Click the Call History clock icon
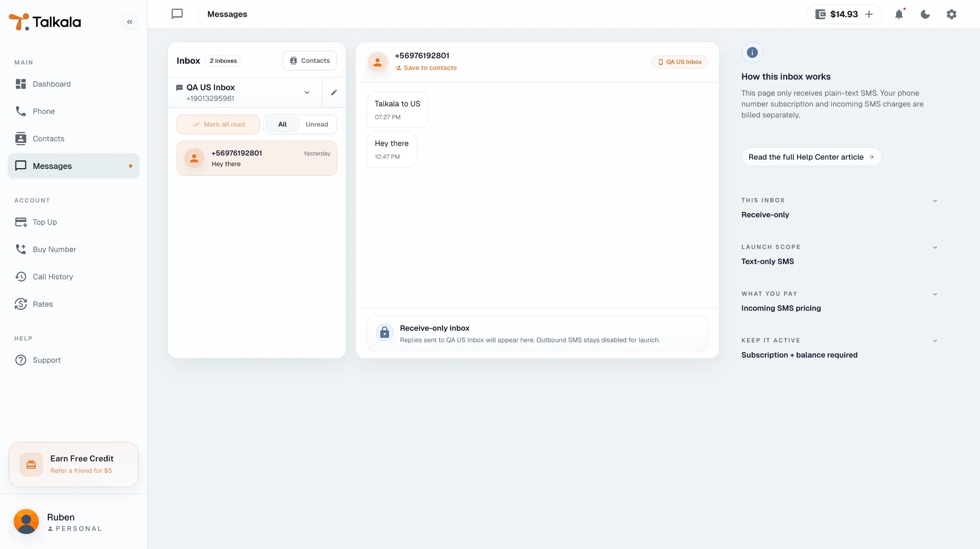The height and width of the screenshot is (549, 980). click(21, 277)
